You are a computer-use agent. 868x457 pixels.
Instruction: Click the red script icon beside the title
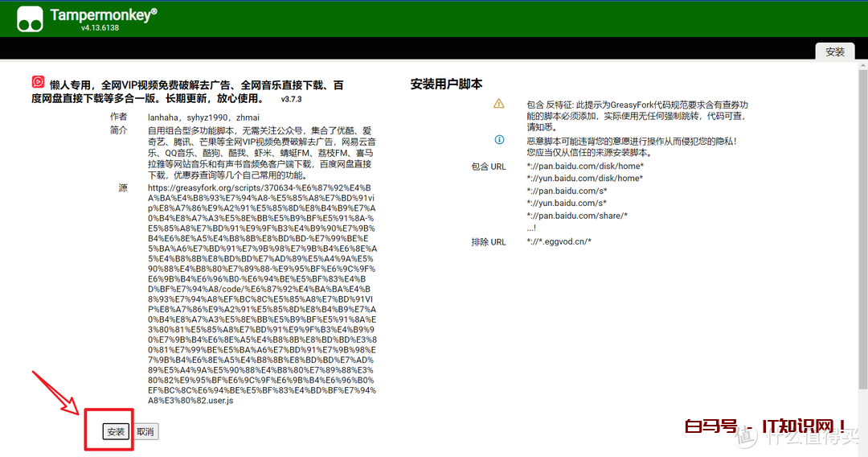pyautogui.click(x=38, y=82)
